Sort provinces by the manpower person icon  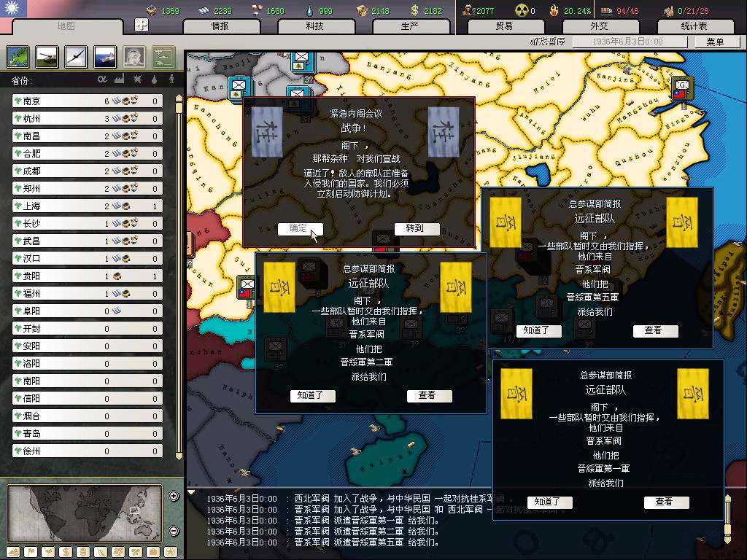[171, 79]
